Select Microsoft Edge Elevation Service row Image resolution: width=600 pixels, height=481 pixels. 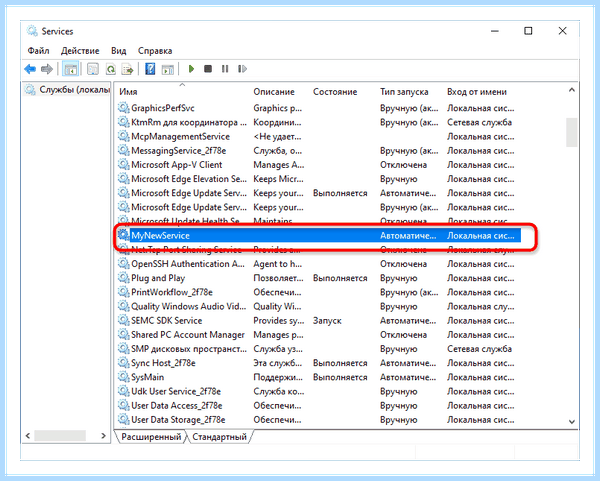318,179
